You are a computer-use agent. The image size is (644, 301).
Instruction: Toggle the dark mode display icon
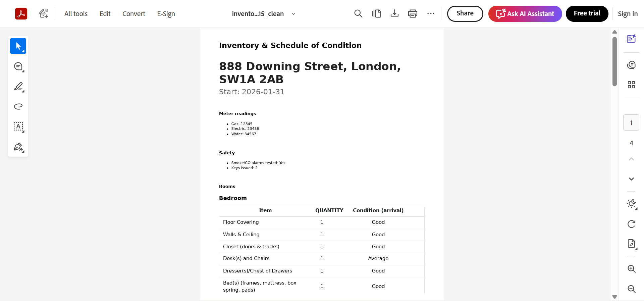coord(632,204)
